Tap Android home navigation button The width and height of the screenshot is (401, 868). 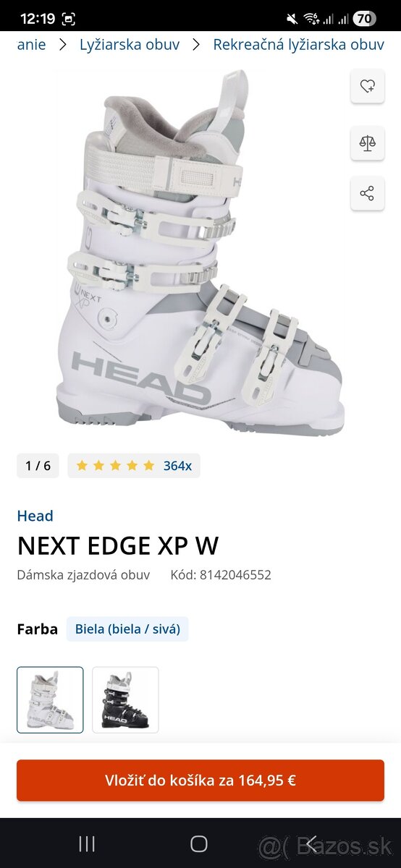199,843
